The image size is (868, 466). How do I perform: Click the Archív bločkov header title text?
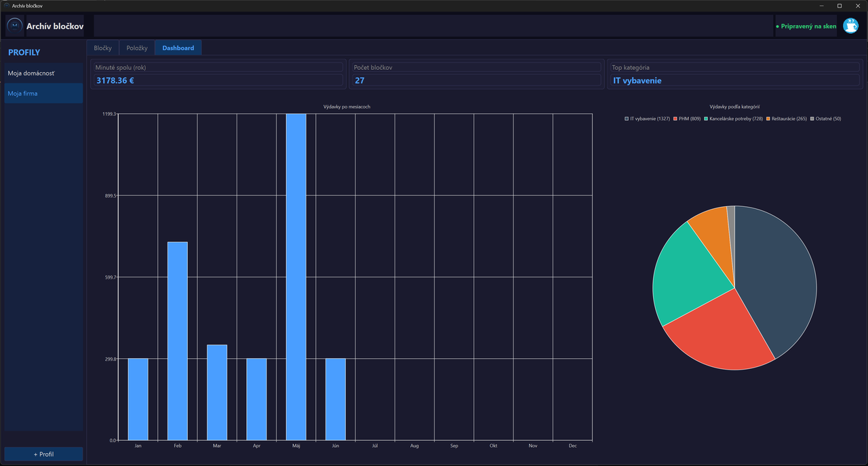(x=55, y=26)
